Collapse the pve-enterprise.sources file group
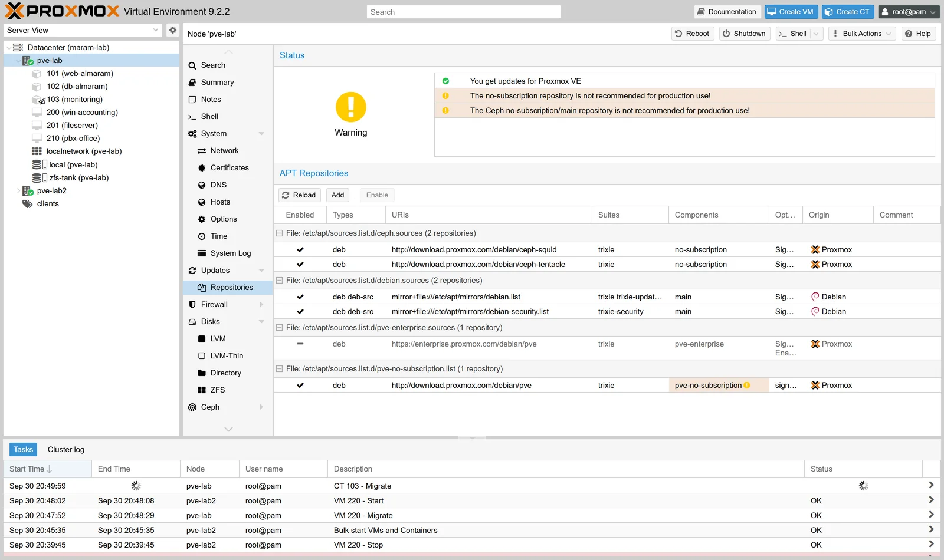Viewport: 944px width, 560px height. pyautogui.click(x=280, y=328)
